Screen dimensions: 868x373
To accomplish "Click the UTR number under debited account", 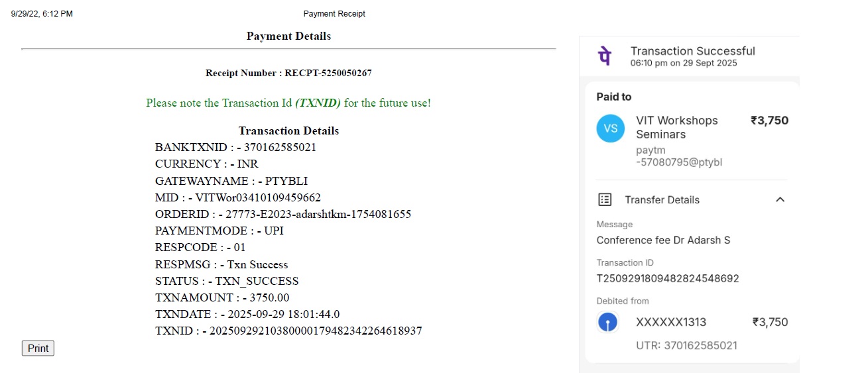I will tap(686, 345).
